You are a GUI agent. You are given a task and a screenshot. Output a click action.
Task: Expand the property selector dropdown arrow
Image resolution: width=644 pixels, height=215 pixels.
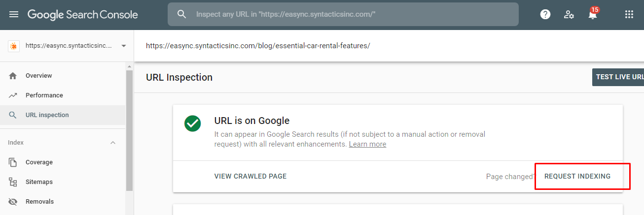point(123,46)
